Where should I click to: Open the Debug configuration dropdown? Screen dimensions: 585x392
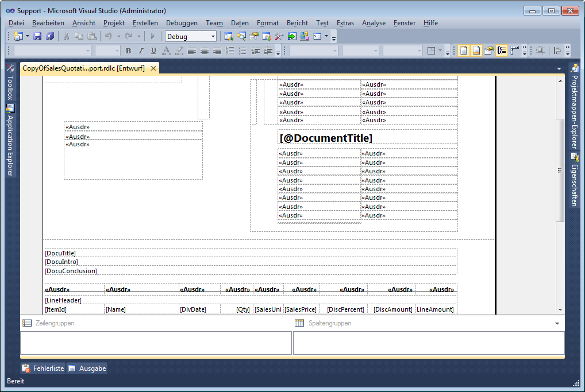tap(213, 37)
